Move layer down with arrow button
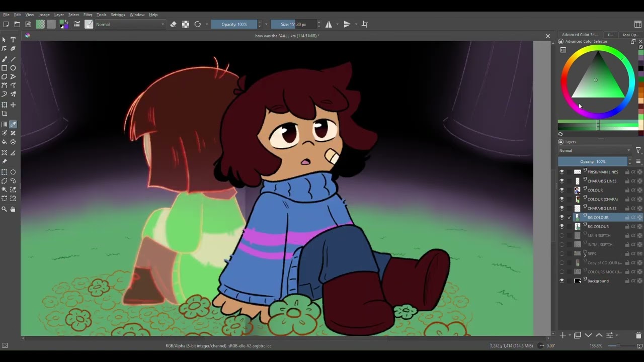 pos(588,335)
